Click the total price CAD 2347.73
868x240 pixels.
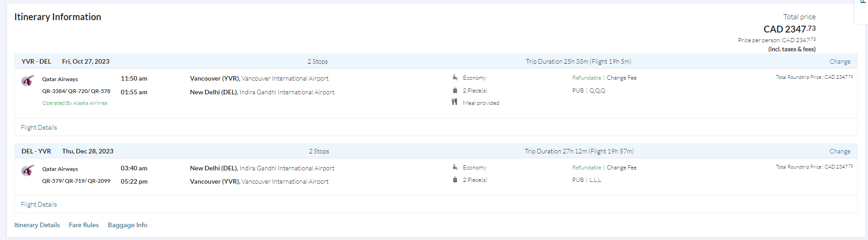coord(789,29)
